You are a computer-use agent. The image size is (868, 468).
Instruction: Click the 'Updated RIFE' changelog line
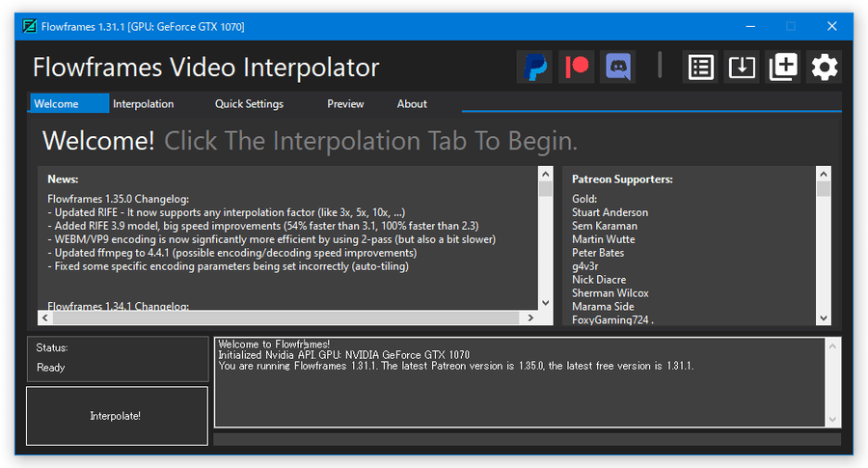pyautogui.click(x=227, y=212)
